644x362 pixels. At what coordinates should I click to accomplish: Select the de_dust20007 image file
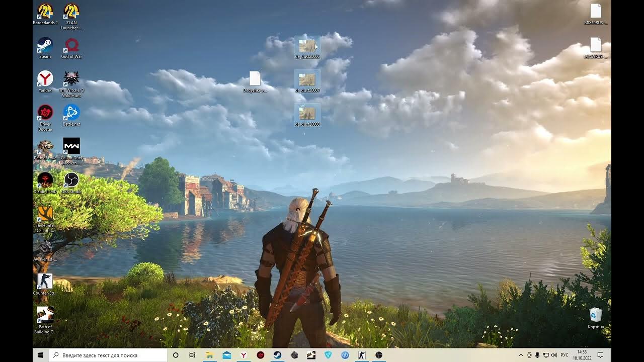[x=307, y=81]
